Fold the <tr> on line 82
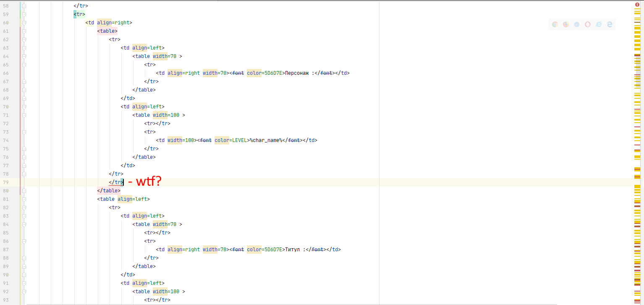 24,208
